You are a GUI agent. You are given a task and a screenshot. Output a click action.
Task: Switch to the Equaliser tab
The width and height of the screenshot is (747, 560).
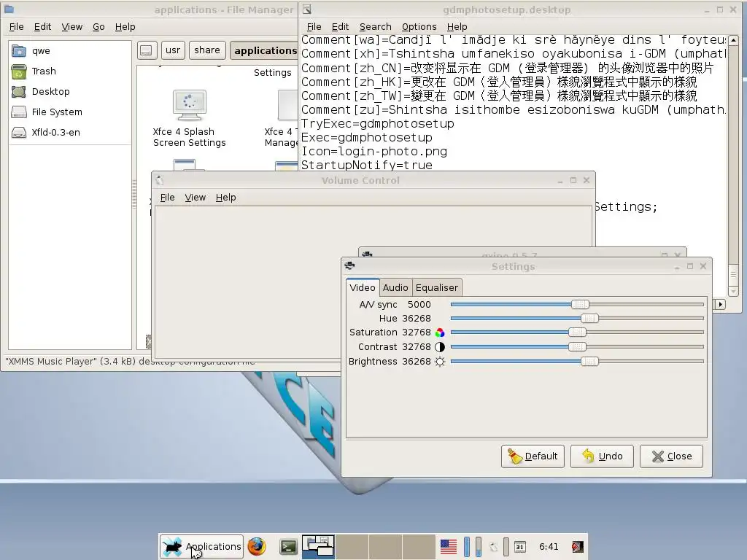pyautogui.click(x=437, y=287)
